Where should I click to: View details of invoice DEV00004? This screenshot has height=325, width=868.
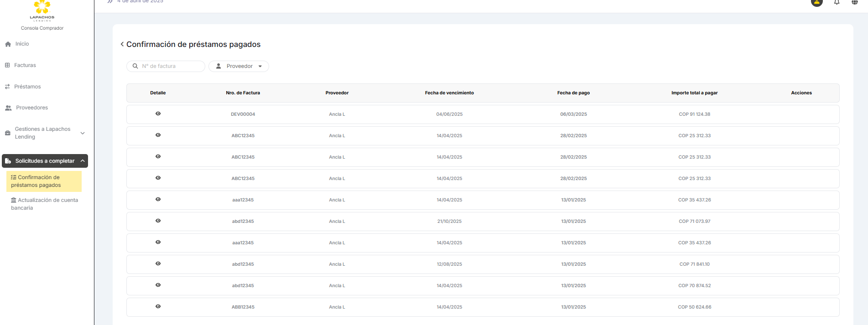pyautogui.click(x=158, y=114)
